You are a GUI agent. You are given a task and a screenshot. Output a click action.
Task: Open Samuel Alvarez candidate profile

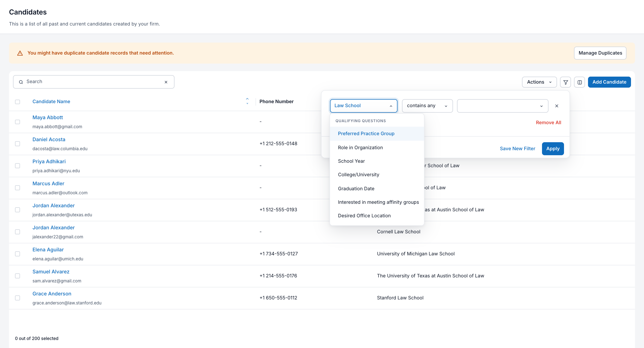[x=51, y=272]
